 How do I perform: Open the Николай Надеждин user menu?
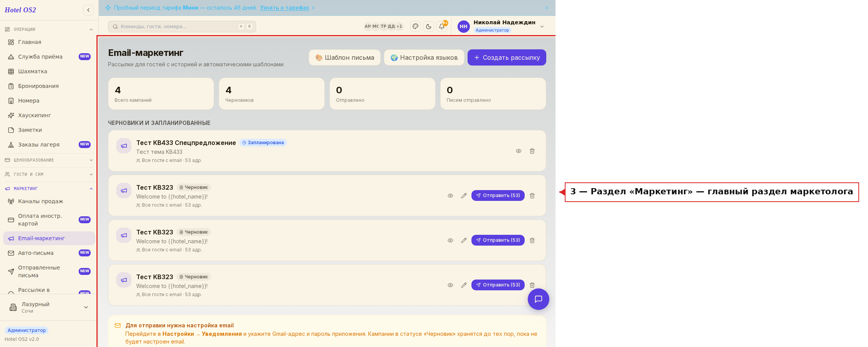pos(501,26)
